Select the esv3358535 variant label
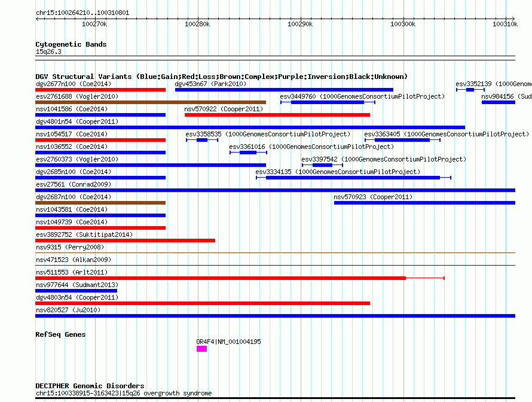 268,134
